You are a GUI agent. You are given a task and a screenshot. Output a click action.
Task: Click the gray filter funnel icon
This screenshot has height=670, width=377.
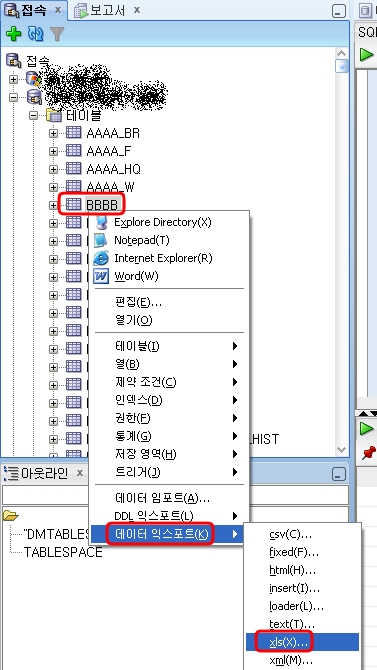point(57,34)
